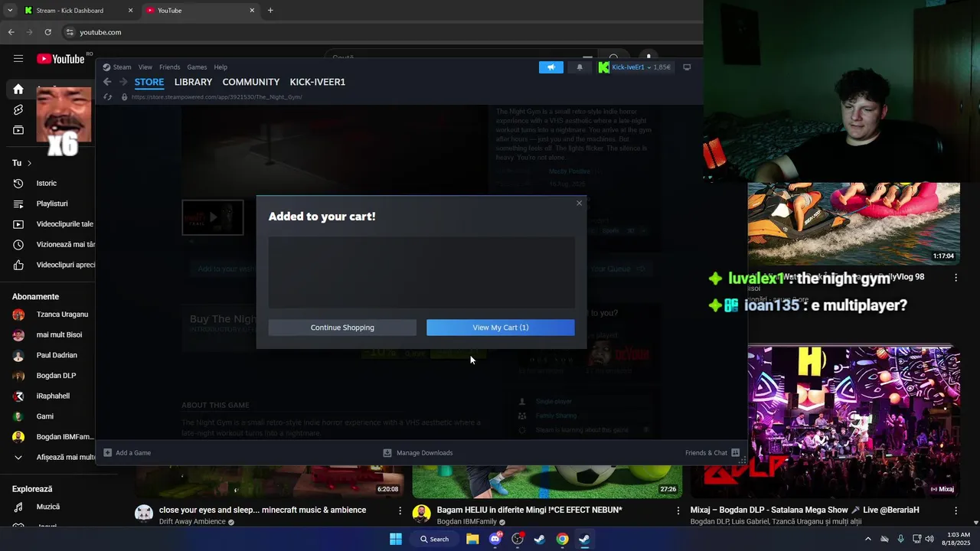Open options for minecraft music video
This screenshot has width=980, height=551.
[400, 510]
